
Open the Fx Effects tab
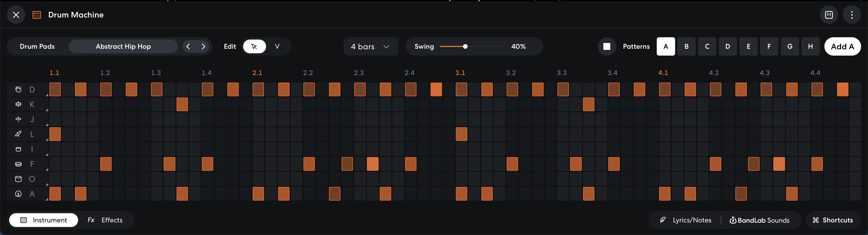pyautogui.click(x=105, y=220)
